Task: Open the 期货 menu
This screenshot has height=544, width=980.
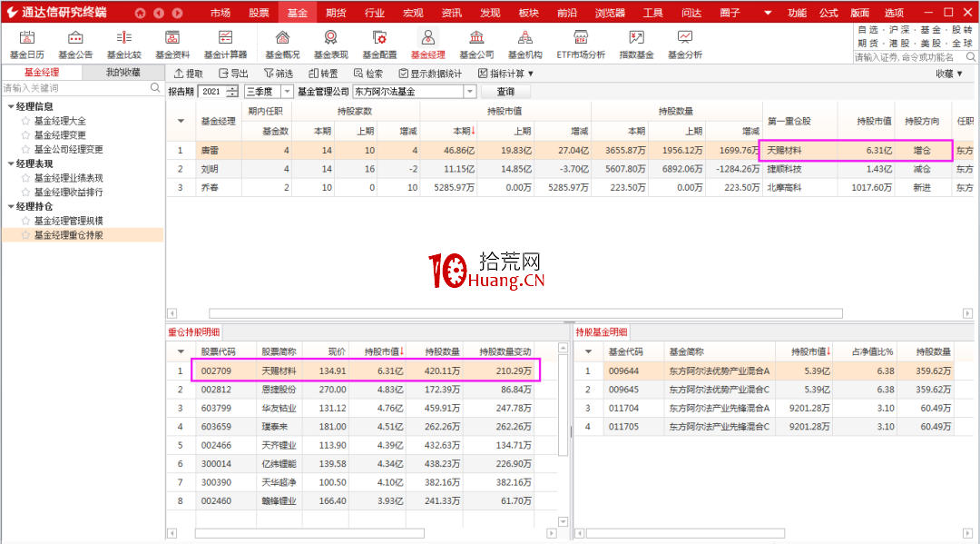Action: pos(336,13)
